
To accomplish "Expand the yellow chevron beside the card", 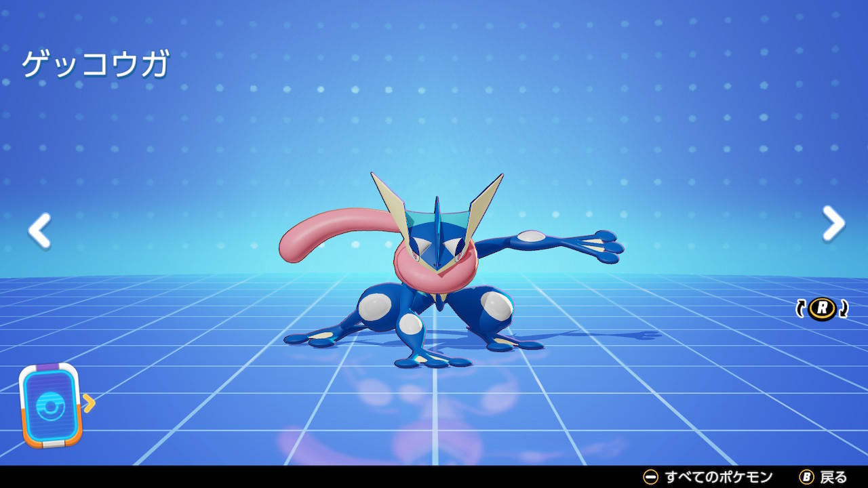I will pos(89,403).
